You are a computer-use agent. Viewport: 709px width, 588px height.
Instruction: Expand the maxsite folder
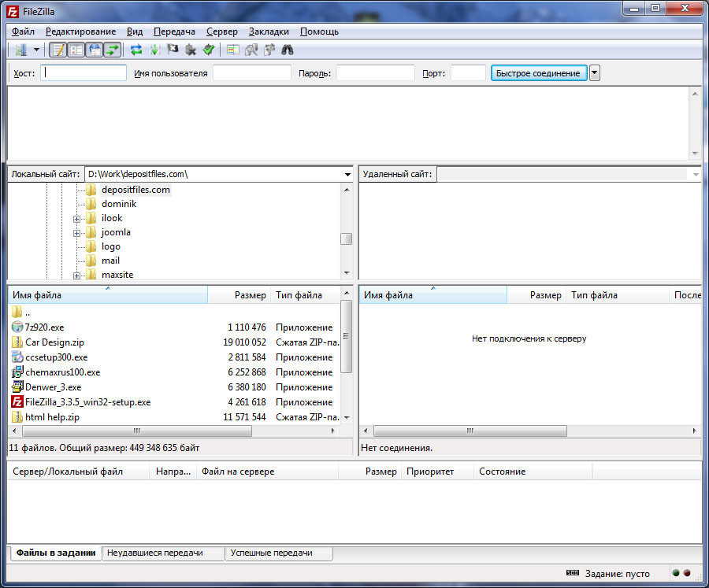76,276
